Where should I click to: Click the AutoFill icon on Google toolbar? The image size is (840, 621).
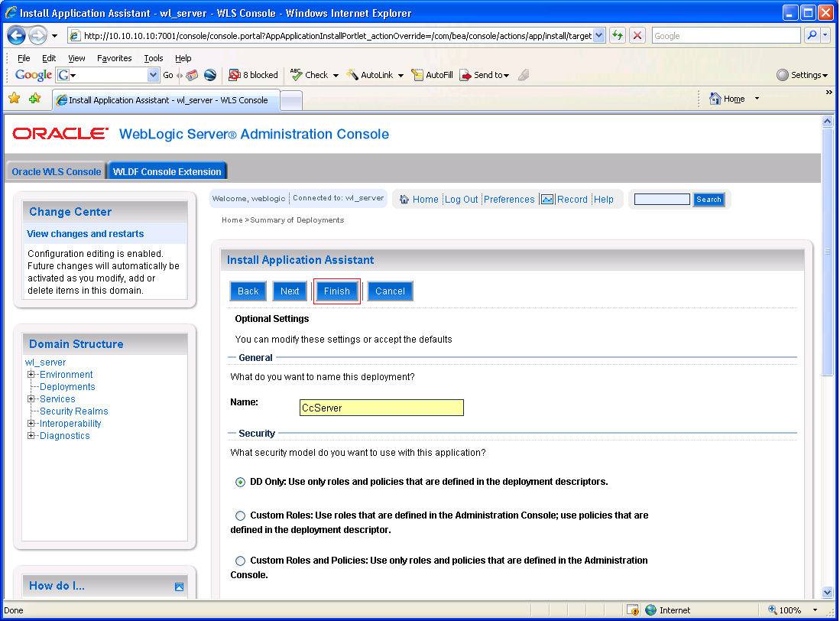pyautogui.click(x=417, y=75)
